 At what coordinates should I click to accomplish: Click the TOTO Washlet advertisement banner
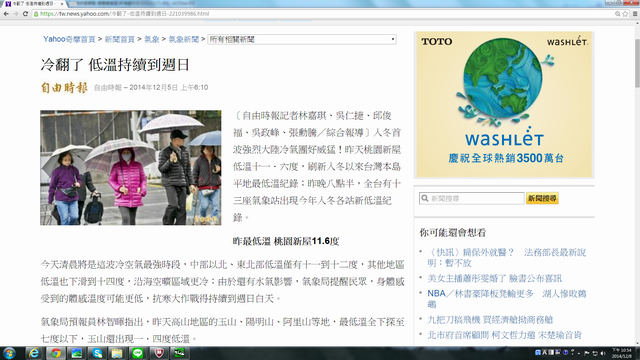click(x=504, y=104)
